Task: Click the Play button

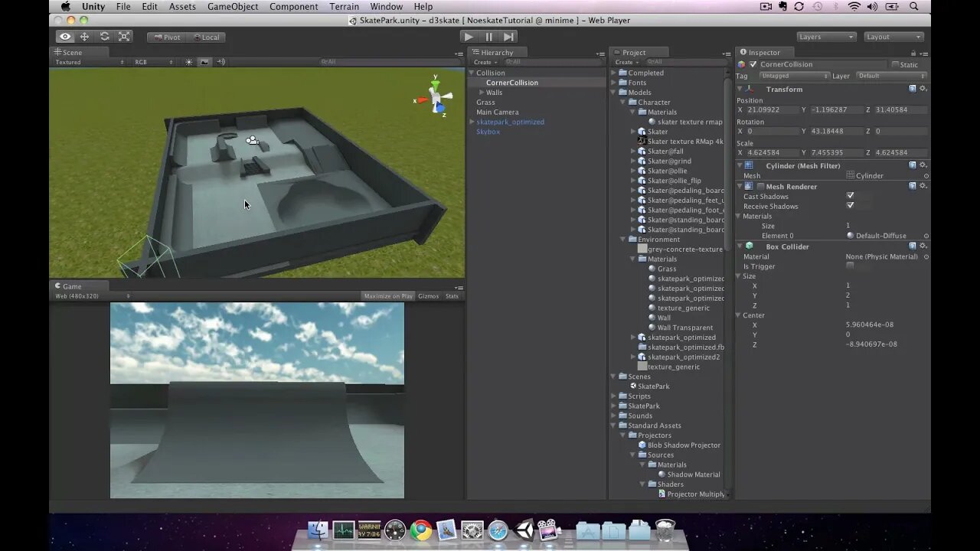Action: 469,37
